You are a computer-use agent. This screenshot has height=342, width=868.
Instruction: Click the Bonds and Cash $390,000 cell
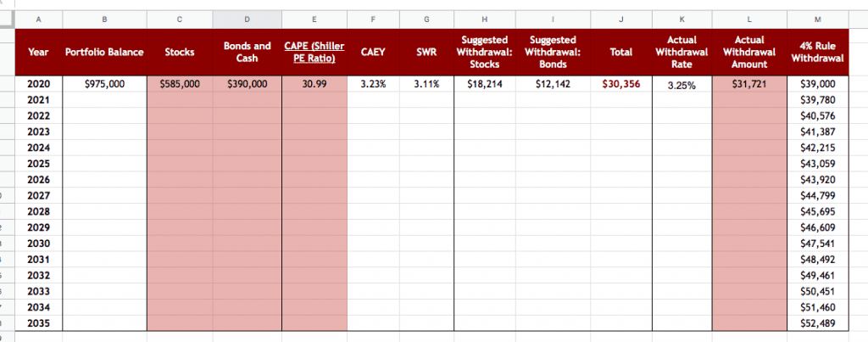pyautogui.click(x=247, y=84)
